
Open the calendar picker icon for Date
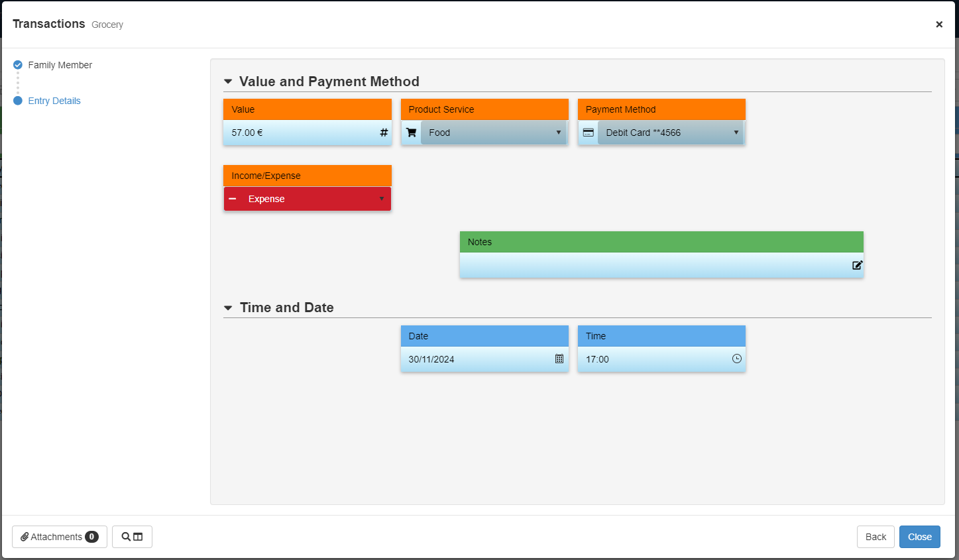pos(559,359)
